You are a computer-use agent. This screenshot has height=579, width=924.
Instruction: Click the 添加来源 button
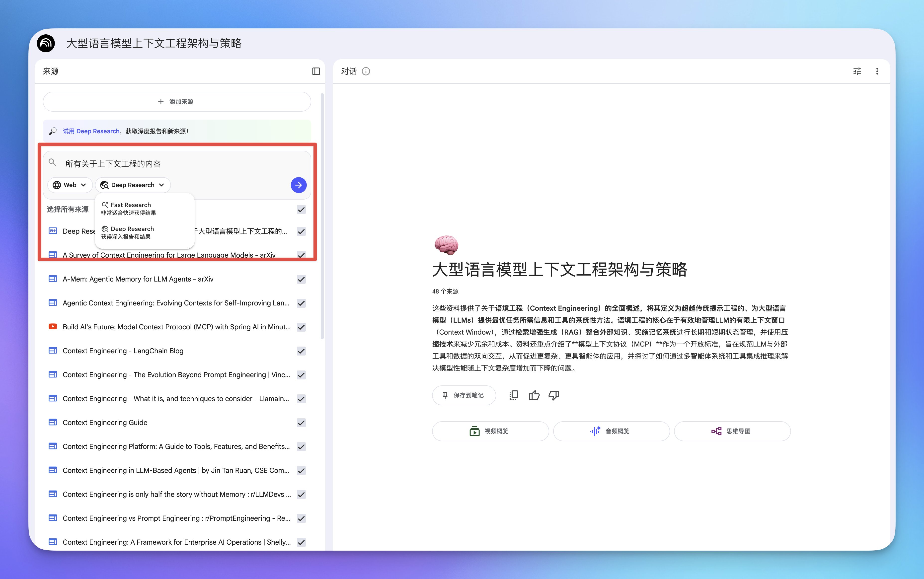point(176,101)
